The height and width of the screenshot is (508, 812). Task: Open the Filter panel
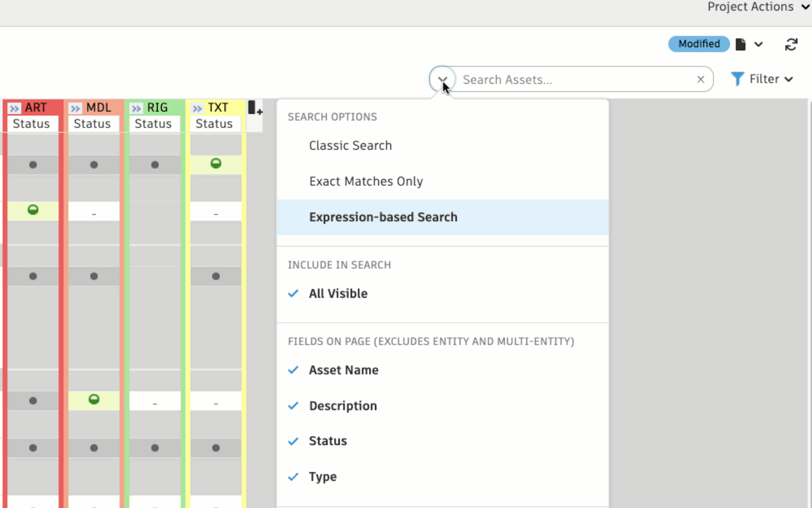tap(762, 79)
